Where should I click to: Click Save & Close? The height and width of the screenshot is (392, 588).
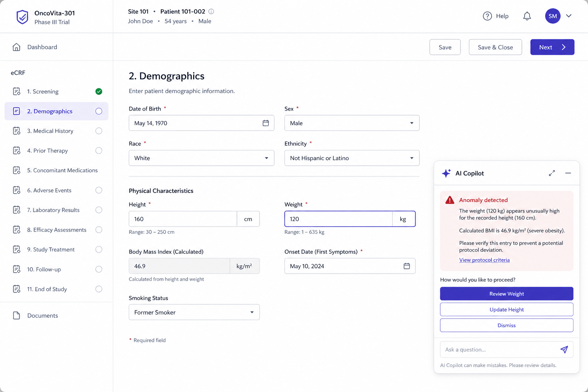click(x=495, y=47)
